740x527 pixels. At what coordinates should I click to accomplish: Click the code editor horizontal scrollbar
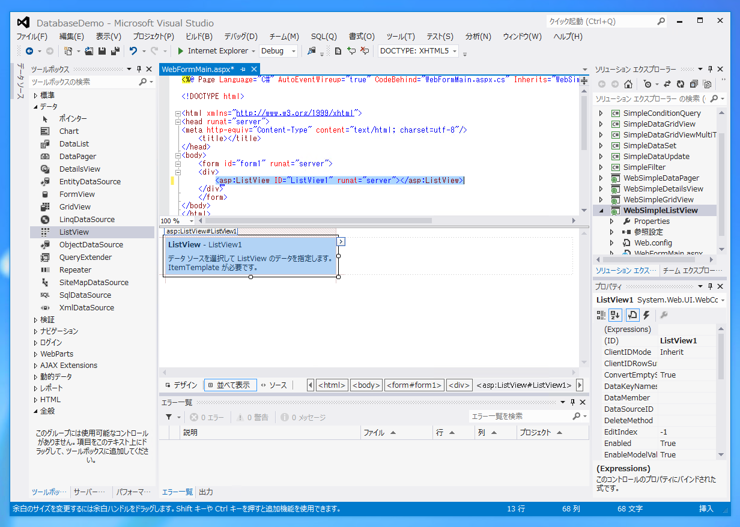(x=318, y=221)
